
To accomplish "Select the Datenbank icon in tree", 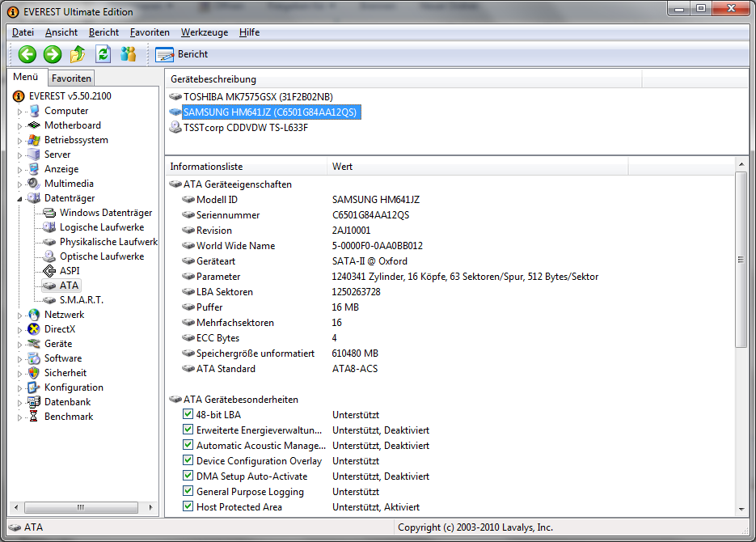I will coord(34,402).
